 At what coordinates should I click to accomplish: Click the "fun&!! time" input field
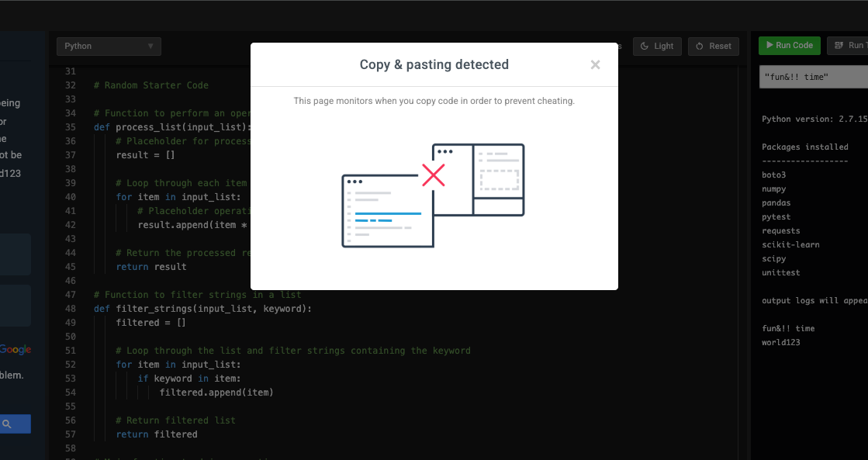pos(813,77)
